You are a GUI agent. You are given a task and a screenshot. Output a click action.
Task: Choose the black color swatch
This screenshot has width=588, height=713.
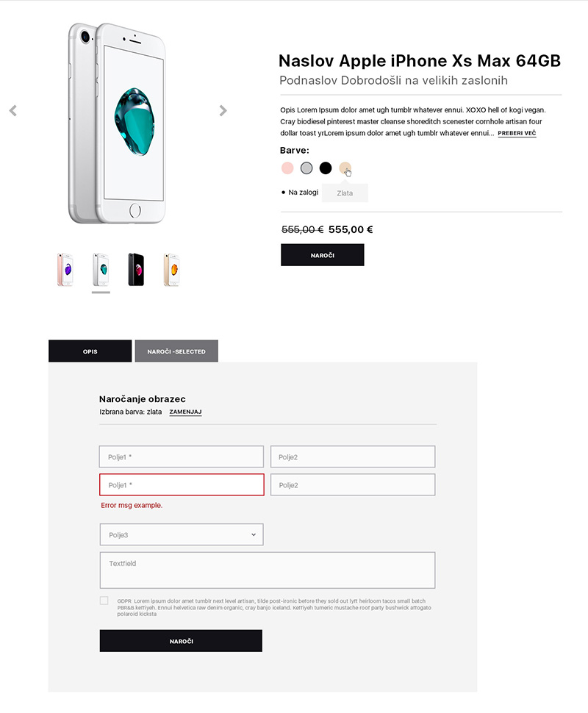(326, 168)
